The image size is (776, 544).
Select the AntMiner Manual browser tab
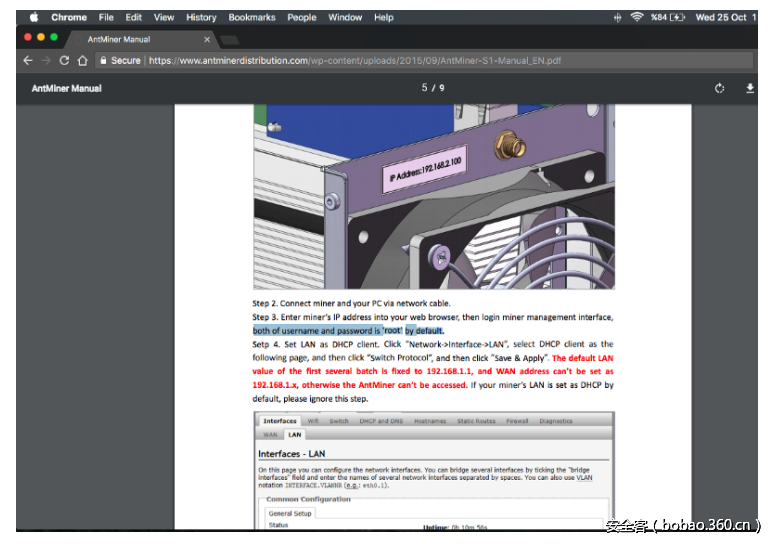tap(120, 39)
